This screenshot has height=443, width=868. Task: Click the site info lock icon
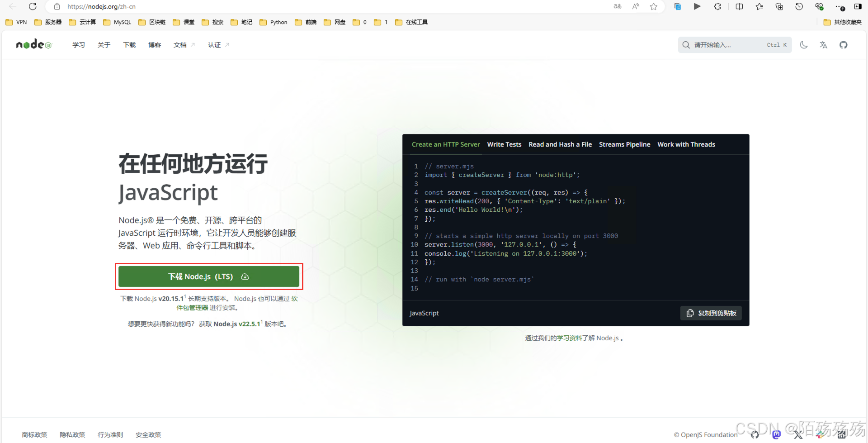(57, 6)
